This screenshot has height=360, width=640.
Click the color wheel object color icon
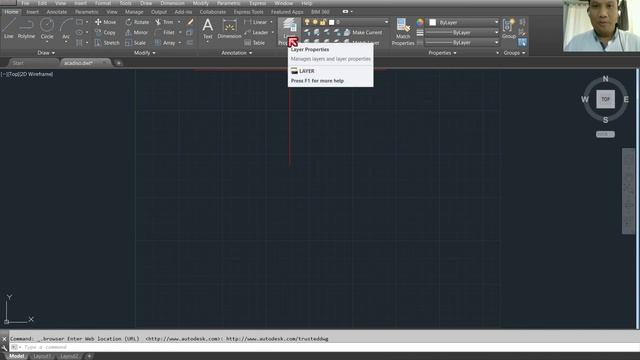click(x=420, y=22)
